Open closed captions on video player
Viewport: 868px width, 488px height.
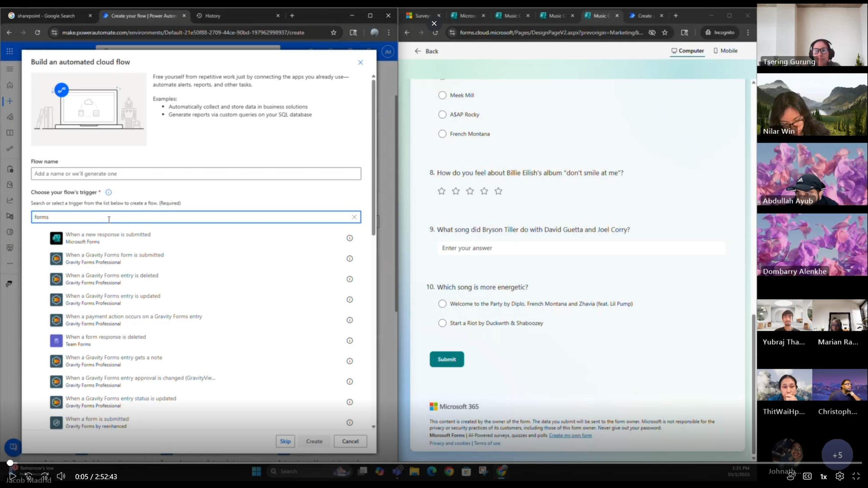point(807,476)
